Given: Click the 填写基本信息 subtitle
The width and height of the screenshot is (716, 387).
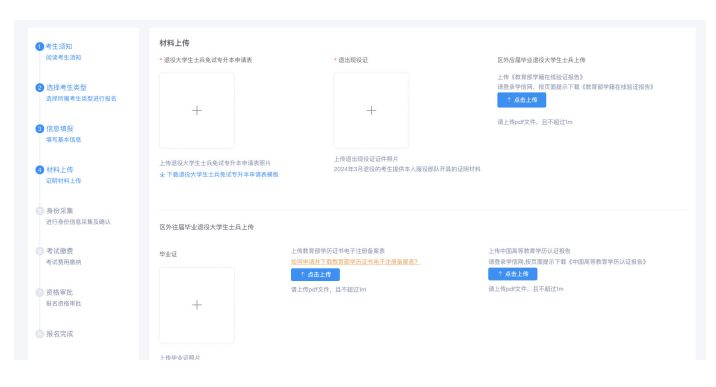Looking at the screenshot, I should pos(63,140).
